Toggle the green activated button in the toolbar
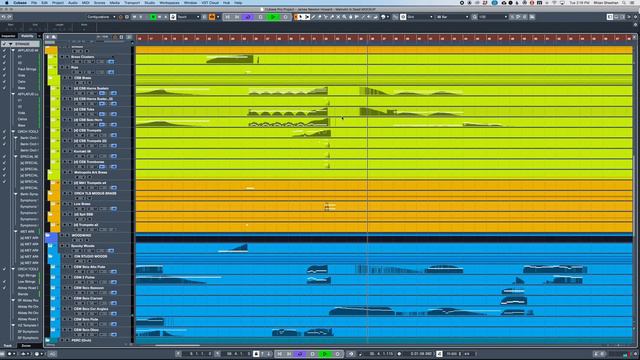Screen dimensions: 640x360 pyautogui.click(x=153, y=17)
